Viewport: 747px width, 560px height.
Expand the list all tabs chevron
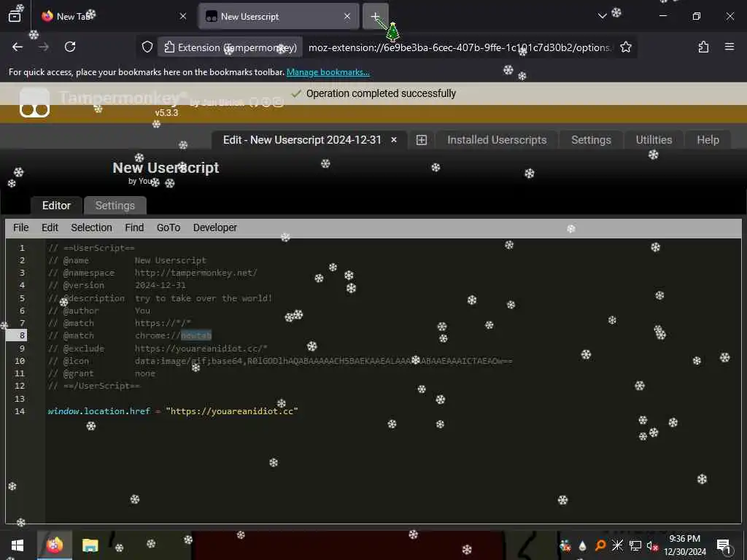coord(602,16)
